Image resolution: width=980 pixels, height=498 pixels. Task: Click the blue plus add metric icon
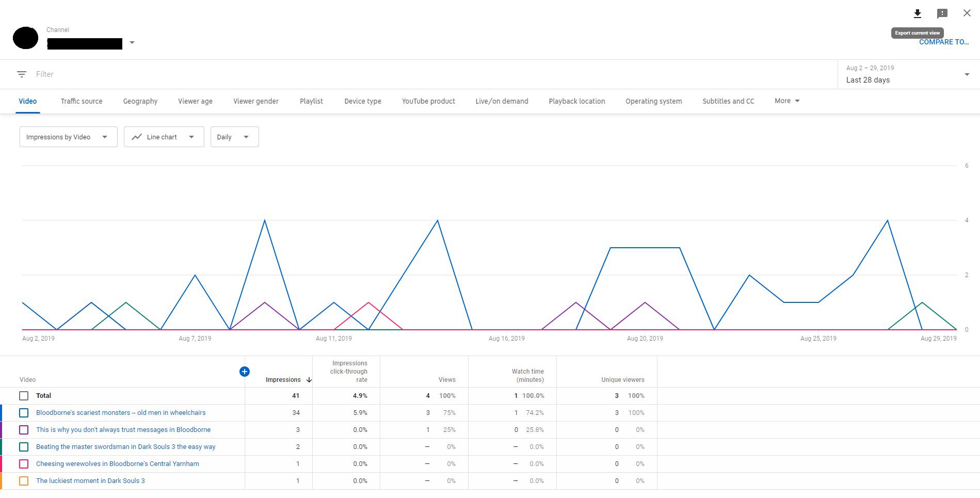coord(245,372)
